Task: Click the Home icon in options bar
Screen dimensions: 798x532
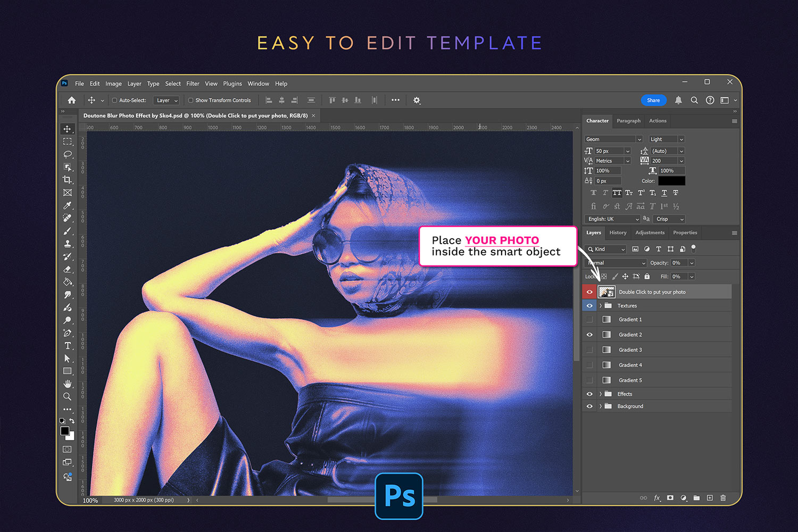Action: pos(72,100)
